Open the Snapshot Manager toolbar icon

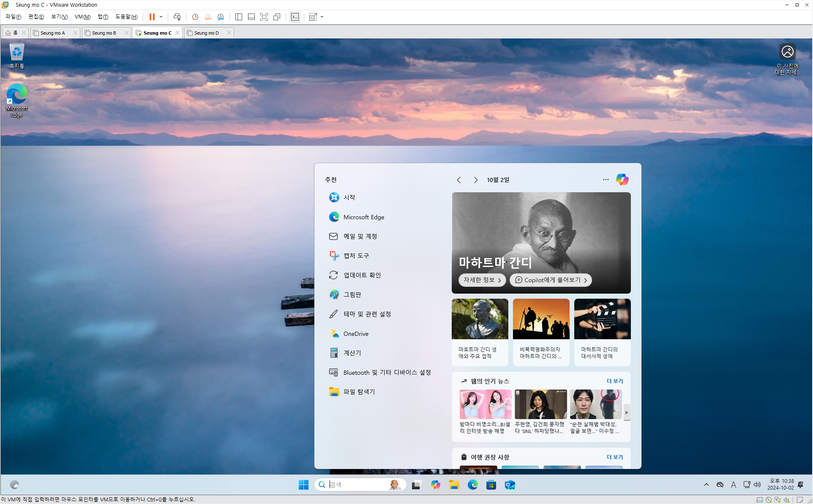[x=221, y=17]
